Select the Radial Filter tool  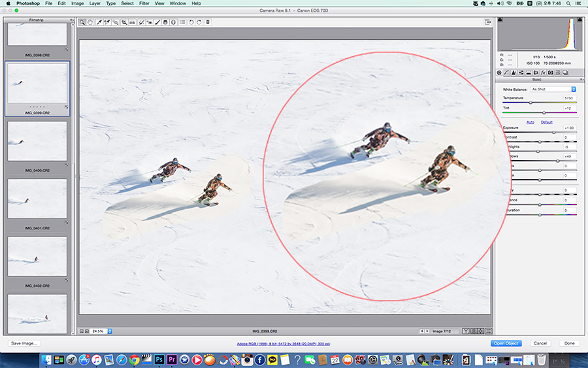pyautogui.click(x=173, y=22)
